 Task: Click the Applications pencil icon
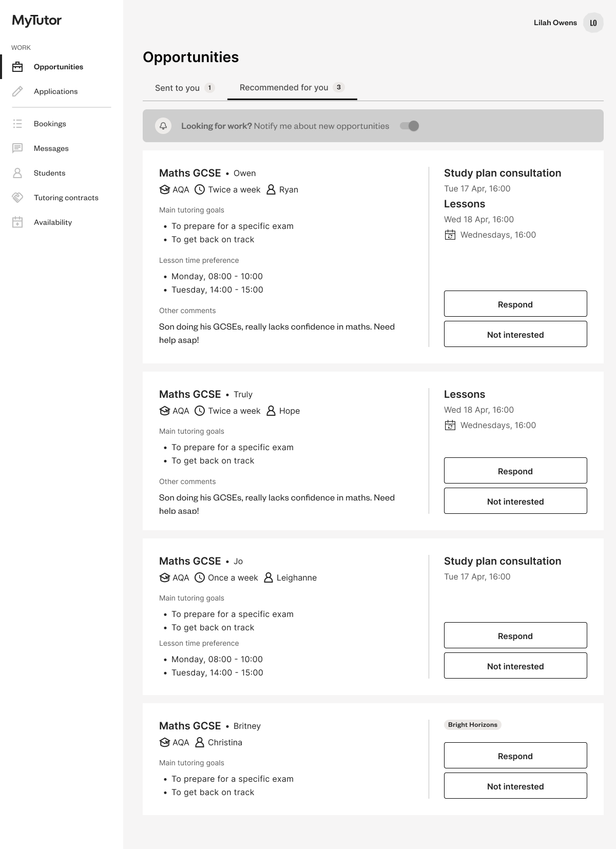[17, 91]
